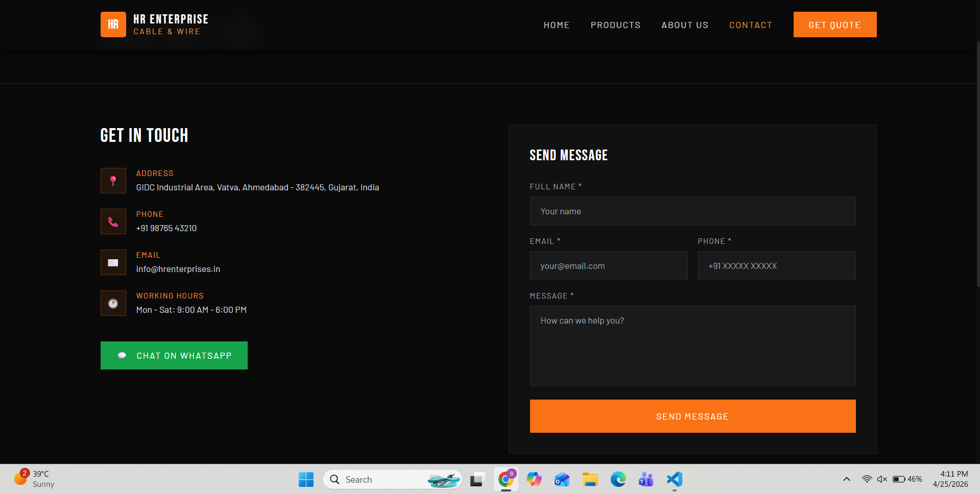Start a Chat on WhatsApp
Viewport: 980px width, 494px height.
[174, 356]
